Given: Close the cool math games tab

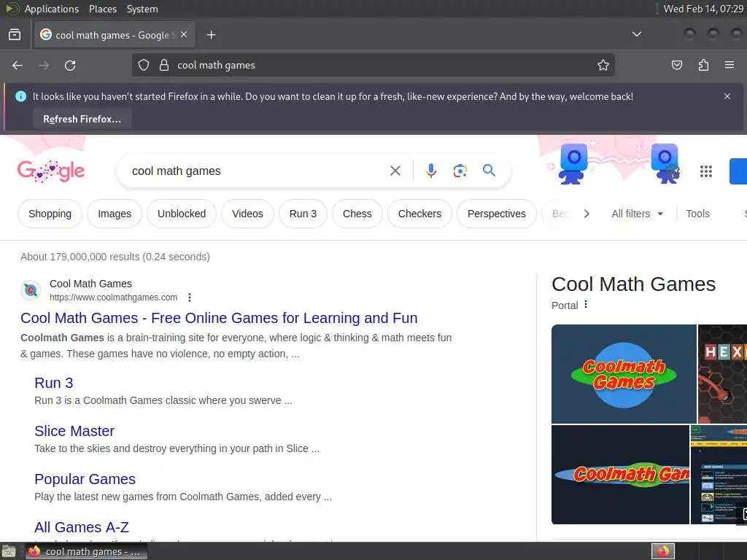Looking at the screenshot, I should coord(184,35).
